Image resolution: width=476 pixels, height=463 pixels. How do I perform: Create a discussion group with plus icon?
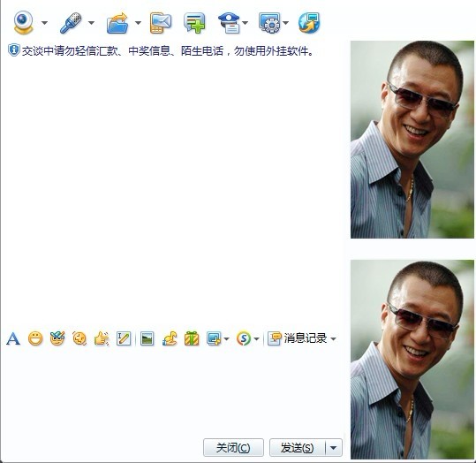[194, 23]
